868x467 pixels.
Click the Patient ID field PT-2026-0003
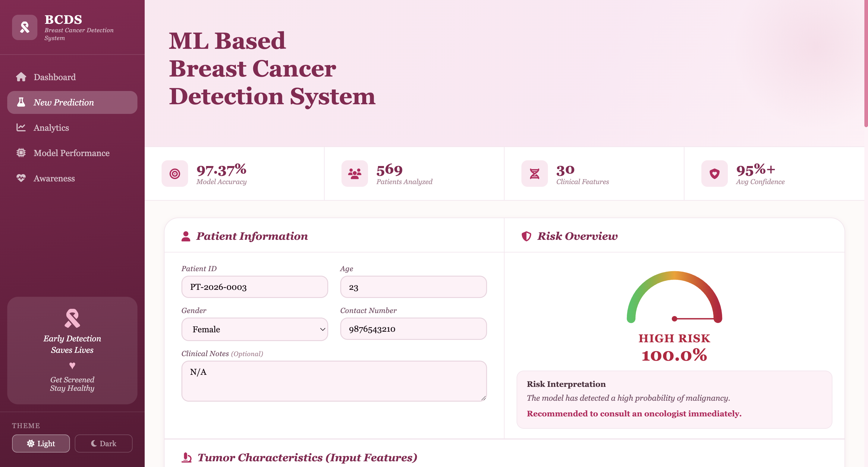click(254, 287)
